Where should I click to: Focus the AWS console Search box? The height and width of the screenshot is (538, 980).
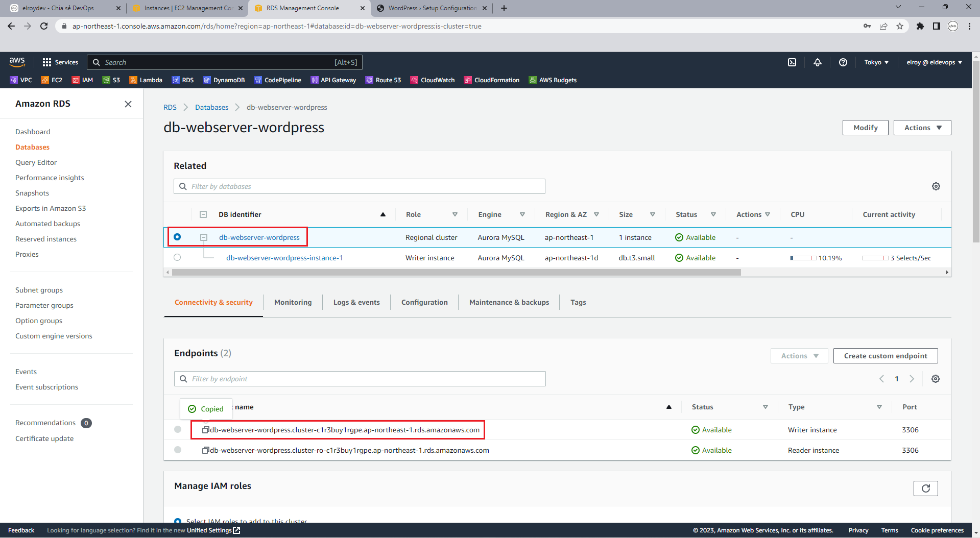(x=225, y=62)
